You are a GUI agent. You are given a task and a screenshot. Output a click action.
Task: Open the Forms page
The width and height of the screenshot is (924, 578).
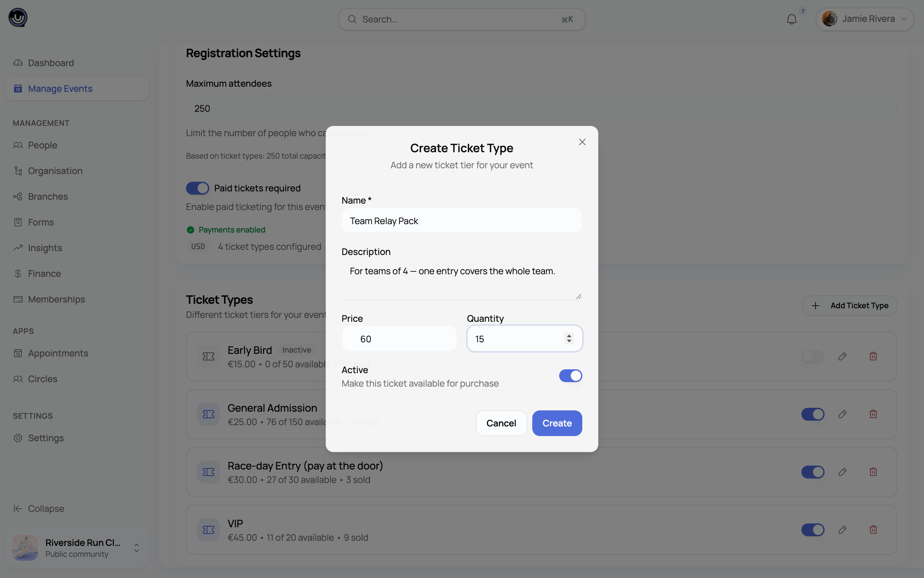(x=77, y=222)
